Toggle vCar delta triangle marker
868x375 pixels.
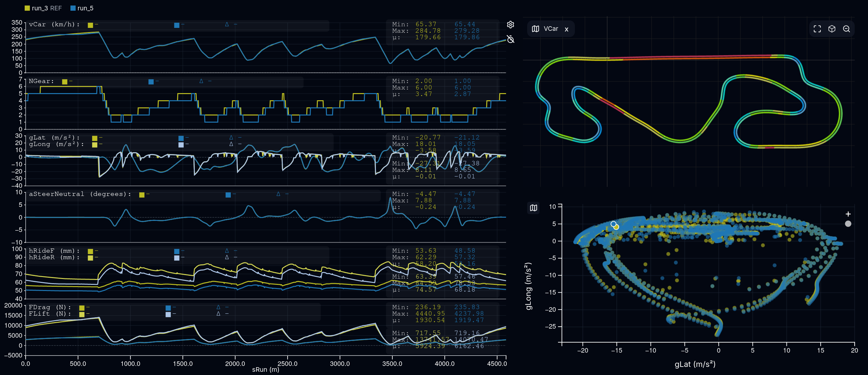coord(227,25)
